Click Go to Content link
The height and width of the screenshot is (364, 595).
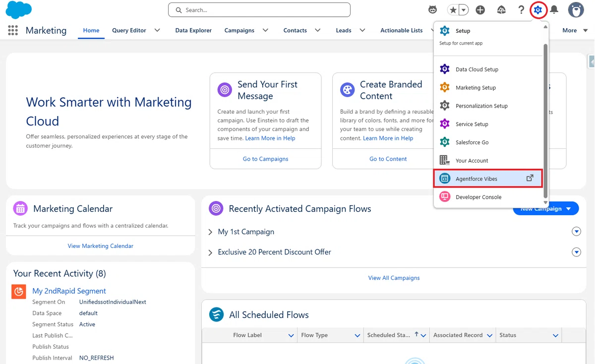click(x=388, y=159)
